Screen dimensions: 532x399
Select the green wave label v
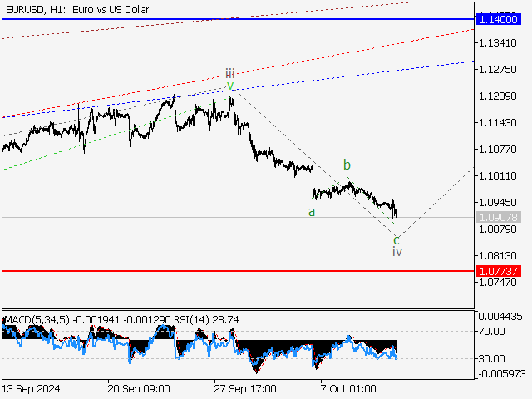[x=230, y=86]
